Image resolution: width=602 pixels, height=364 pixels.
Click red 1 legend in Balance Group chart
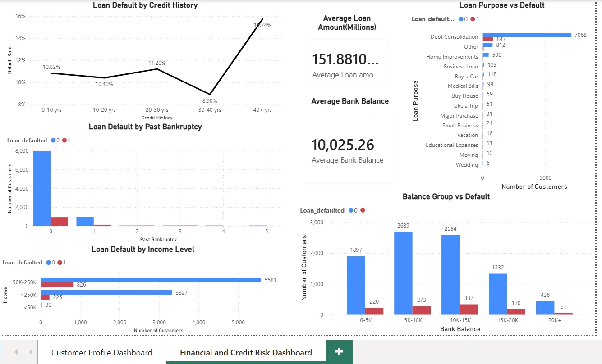click(x=364, y=210)
